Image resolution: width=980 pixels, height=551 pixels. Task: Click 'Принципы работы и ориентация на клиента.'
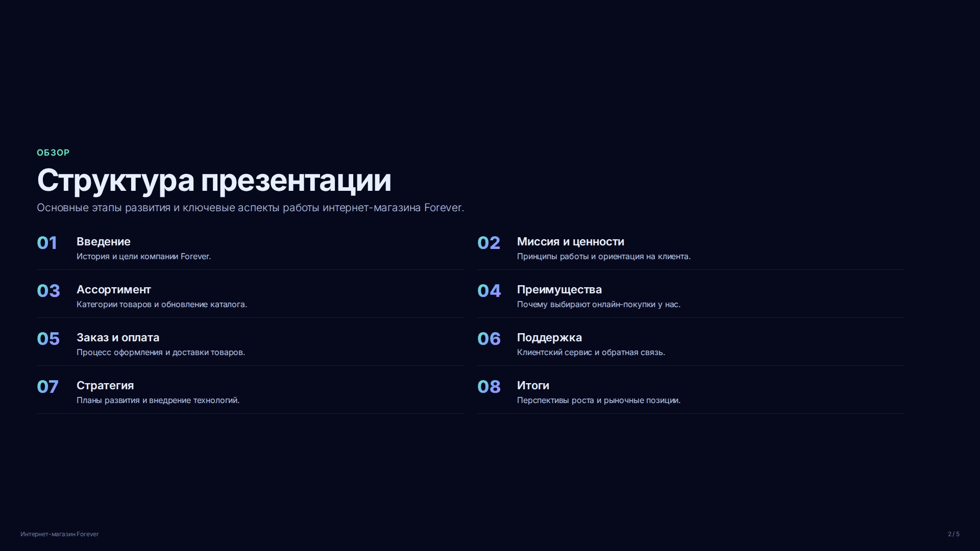tap(604, 257)
